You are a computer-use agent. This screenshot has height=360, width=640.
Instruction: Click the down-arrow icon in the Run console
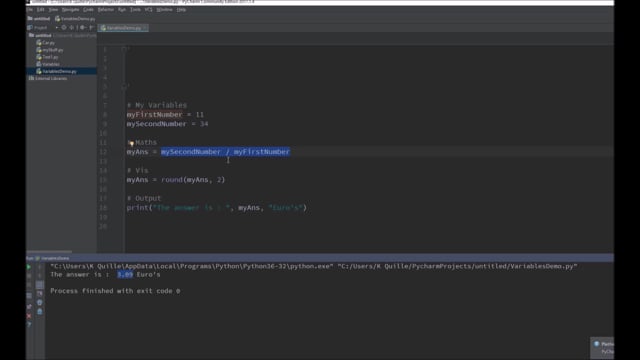tap(40, 276)
